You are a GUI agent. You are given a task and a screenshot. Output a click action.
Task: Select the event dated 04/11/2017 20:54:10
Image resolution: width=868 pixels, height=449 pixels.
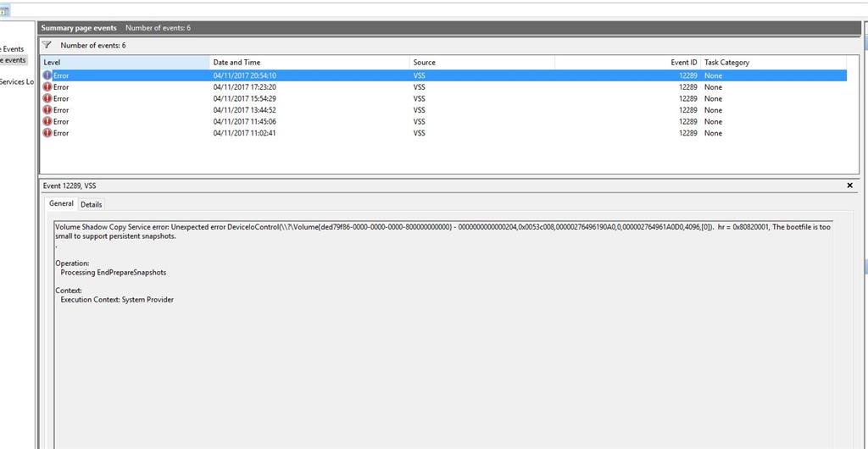pos(443,75)
